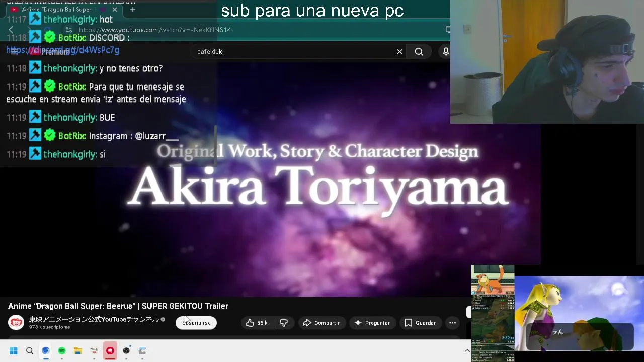
Task: Open more actions three-dot menu
Action: 452,323
